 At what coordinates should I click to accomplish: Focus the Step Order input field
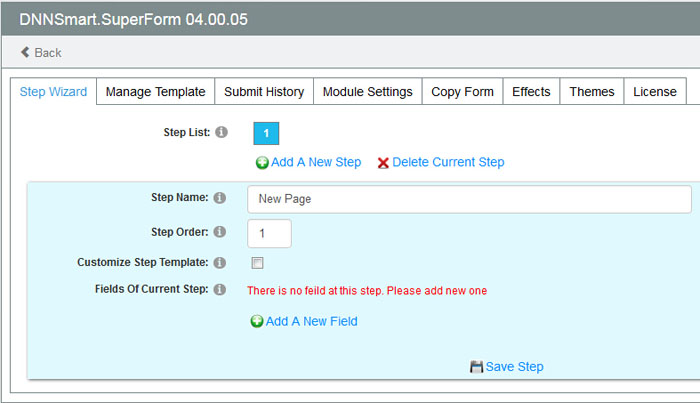pyautogui.click(x=269, y=233)
